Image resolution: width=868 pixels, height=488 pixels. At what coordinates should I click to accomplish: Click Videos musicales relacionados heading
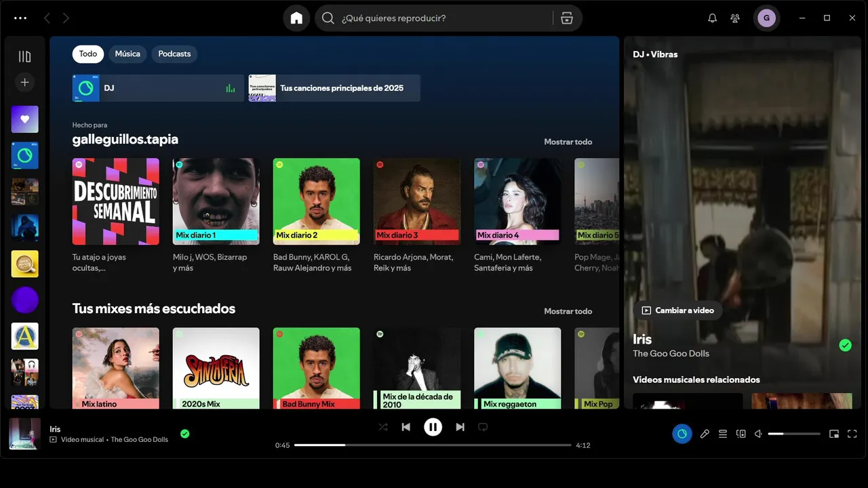pyautogui.click(x=696, y=380)
